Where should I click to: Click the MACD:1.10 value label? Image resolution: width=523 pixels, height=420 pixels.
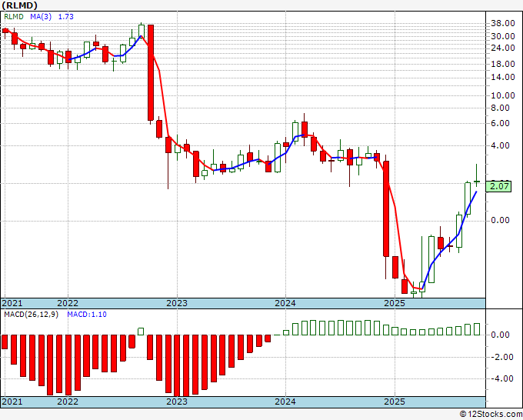click(x=87, y=315)
